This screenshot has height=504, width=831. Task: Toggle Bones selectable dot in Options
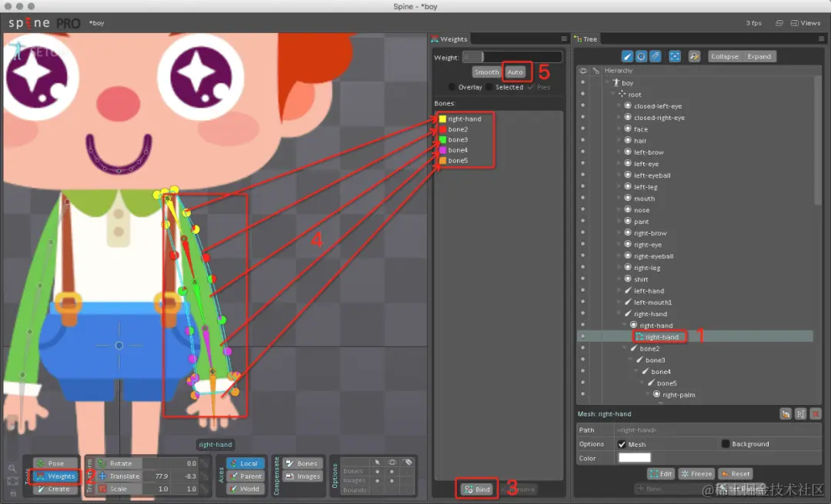pos(377,471)
